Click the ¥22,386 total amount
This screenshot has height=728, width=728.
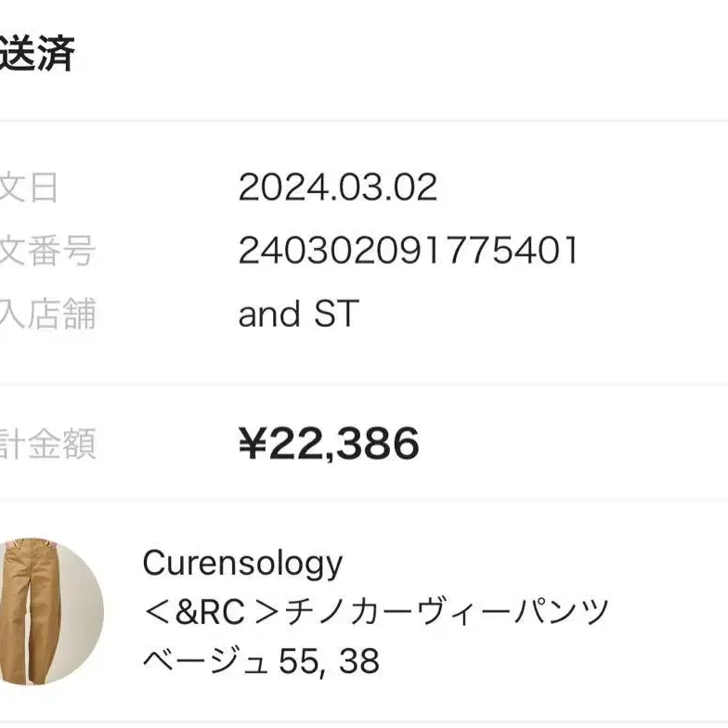coord(329,444)
